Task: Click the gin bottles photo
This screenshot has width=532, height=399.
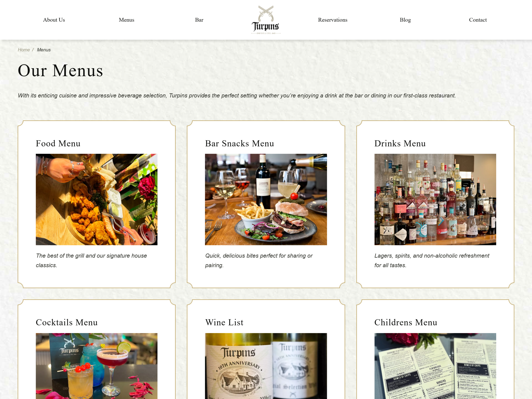Action: [x=435, y=199]
